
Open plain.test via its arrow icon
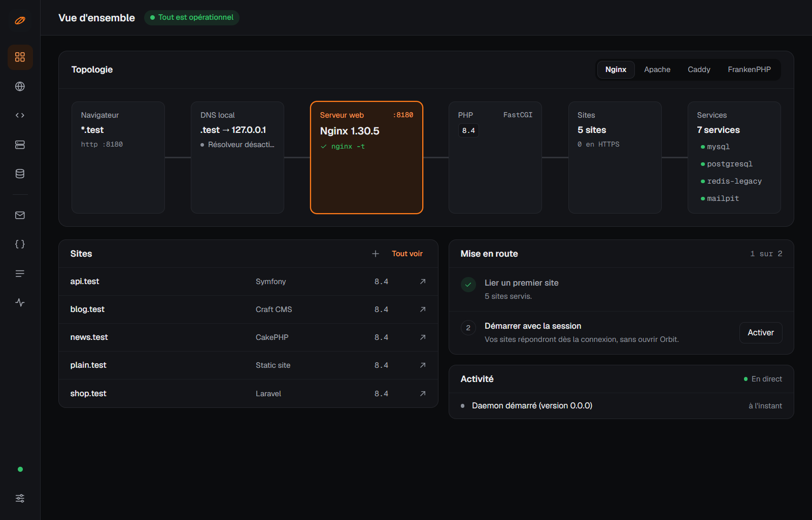(423, 365)
